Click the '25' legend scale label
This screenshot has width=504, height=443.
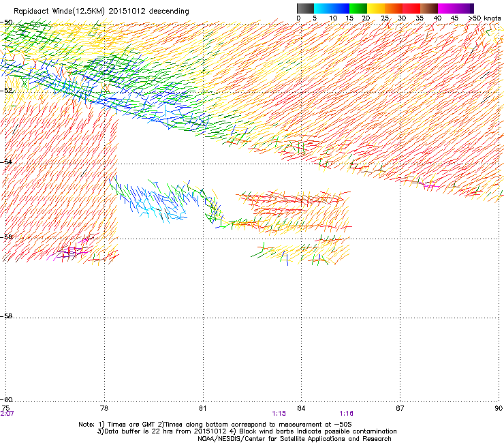385,18
